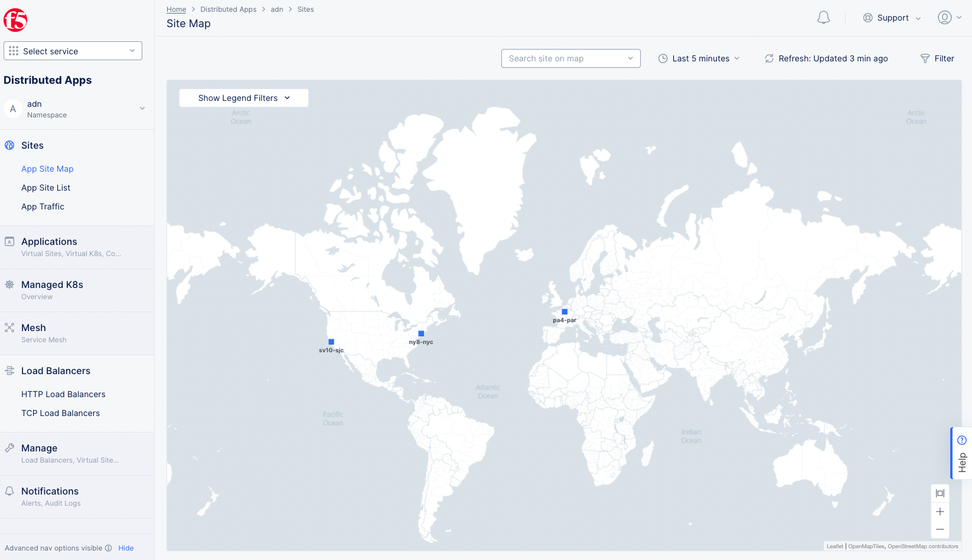Open the Select service dropdown
This screenshot has height=560, width=972.
tap(73, 51)
